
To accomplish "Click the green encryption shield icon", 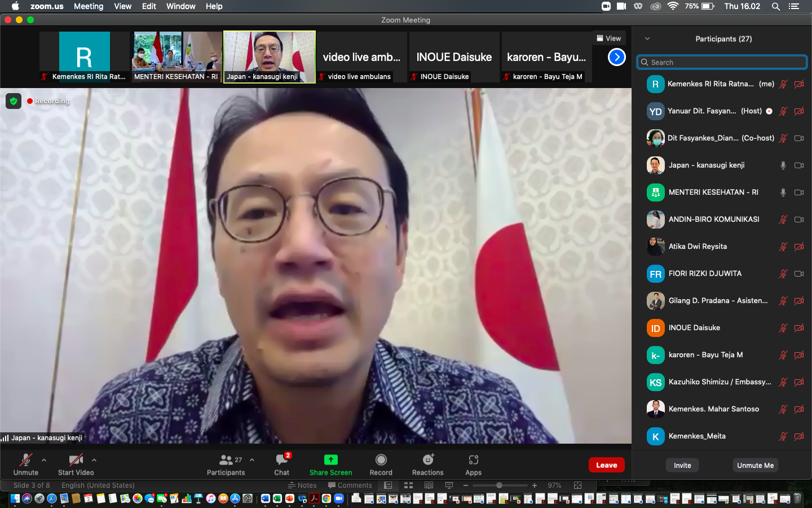I will [14, 101].
